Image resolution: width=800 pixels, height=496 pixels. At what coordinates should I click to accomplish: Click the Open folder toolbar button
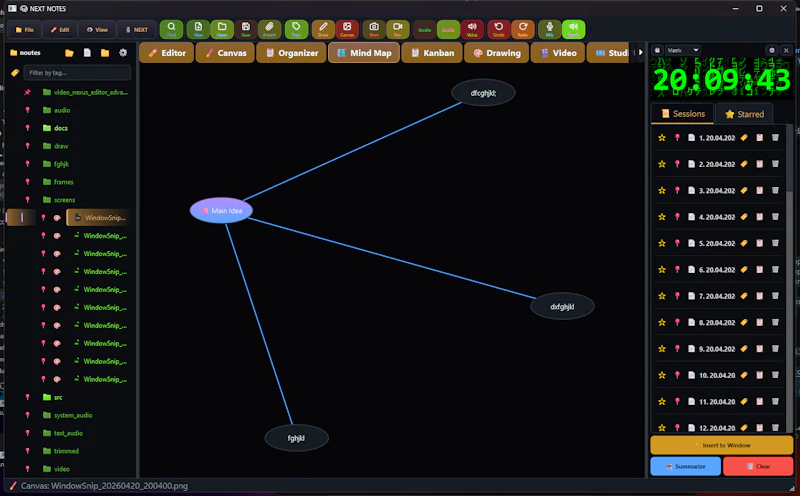[x=222, y=29]
